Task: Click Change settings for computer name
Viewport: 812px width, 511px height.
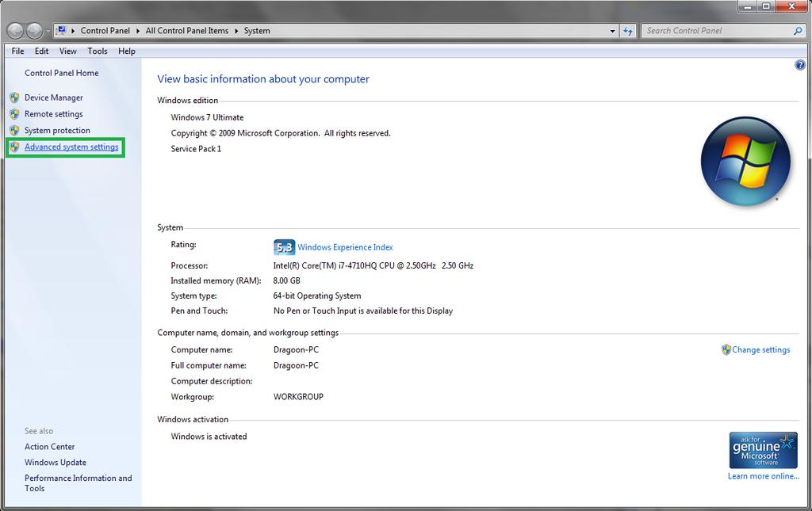Action: (x=760, y=349)
